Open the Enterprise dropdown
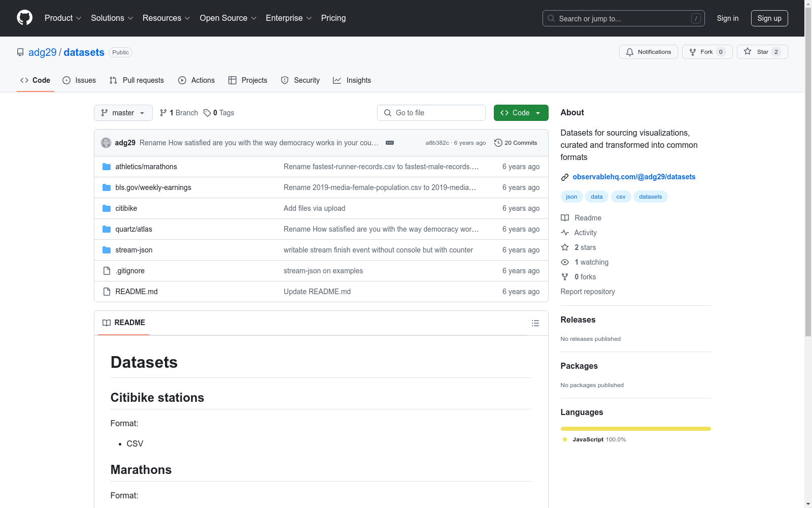 (289, 18)
